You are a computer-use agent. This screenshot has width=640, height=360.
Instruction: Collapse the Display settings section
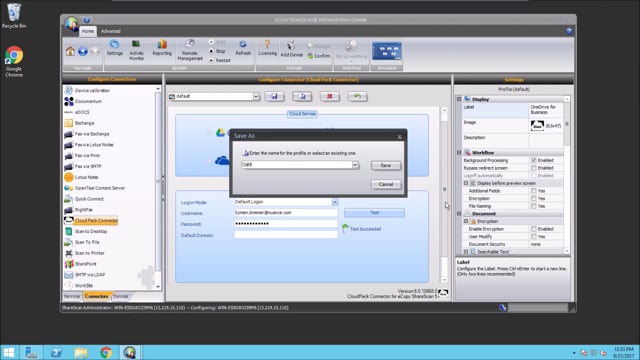pos(459,99)
